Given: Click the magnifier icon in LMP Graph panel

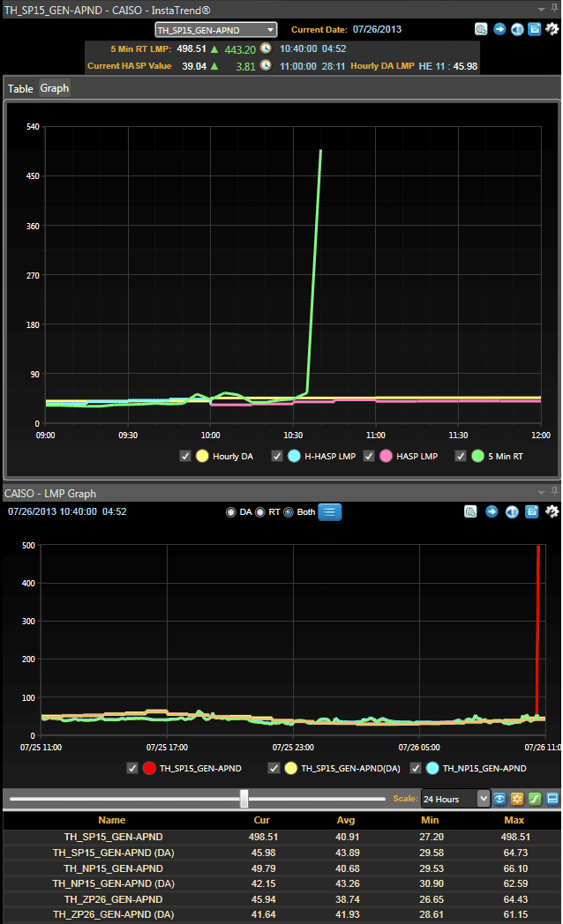Looking at the screenshot, I should (x=469, y=511).
